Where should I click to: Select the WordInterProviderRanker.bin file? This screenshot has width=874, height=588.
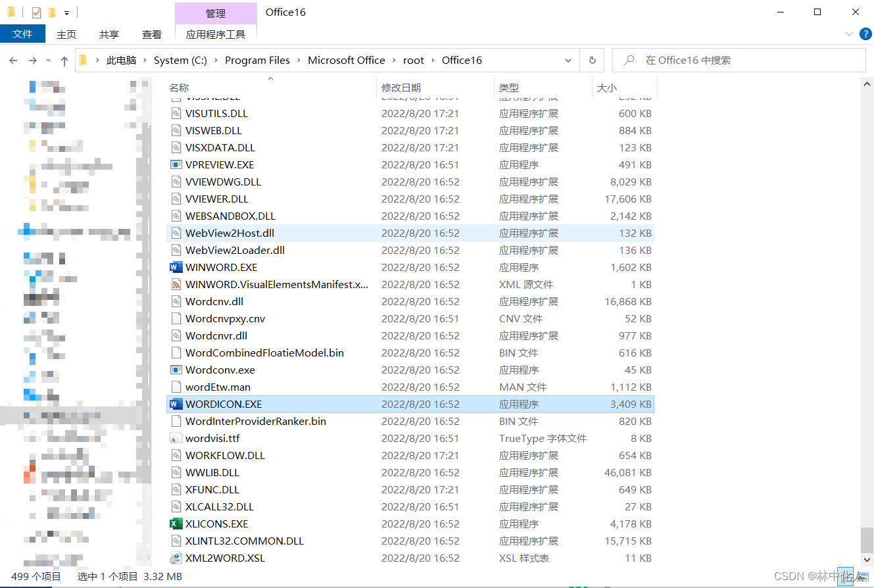point(410,421)
